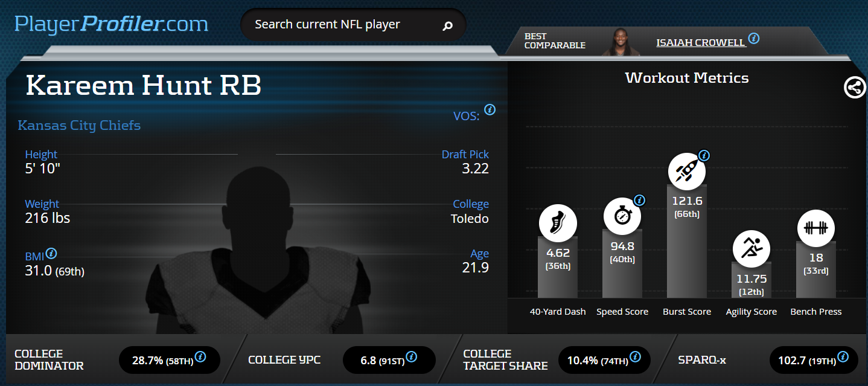Viewport: 868px width, 386px height.
Task: Click the Burst Score rocket icon
Action: coord(686,170)
